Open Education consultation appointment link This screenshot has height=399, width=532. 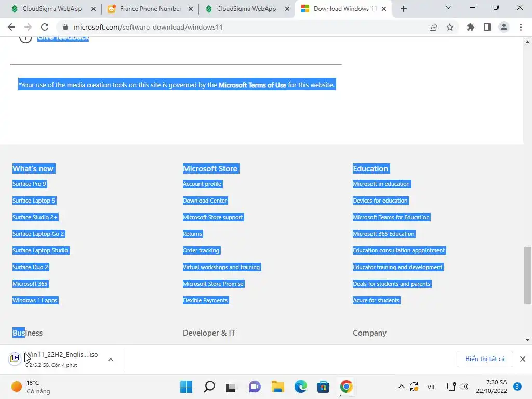coord(399,250)
